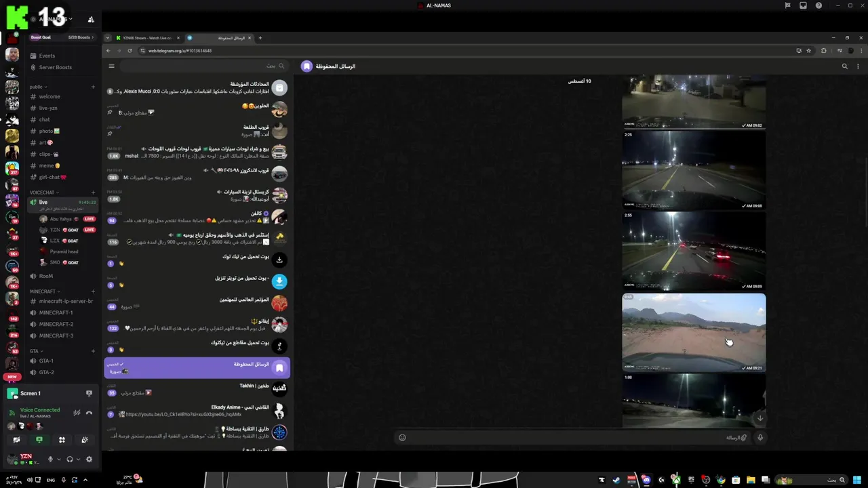Mute the Discord microphone

point(50,459)
